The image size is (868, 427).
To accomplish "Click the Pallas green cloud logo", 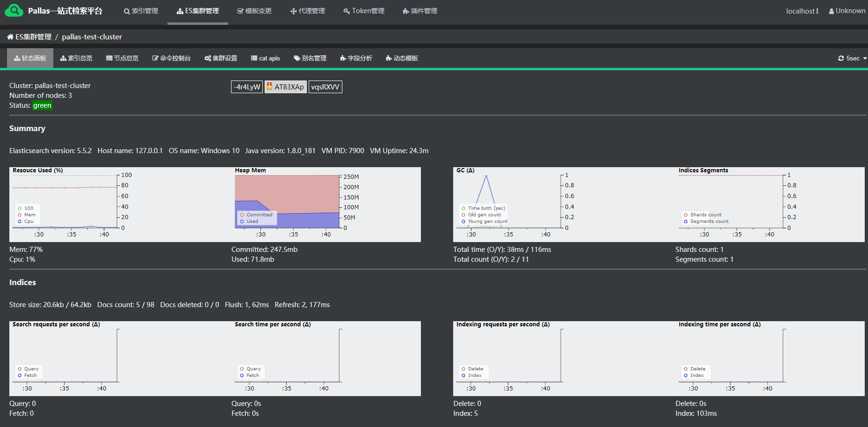I will click(x=14, y=10).
